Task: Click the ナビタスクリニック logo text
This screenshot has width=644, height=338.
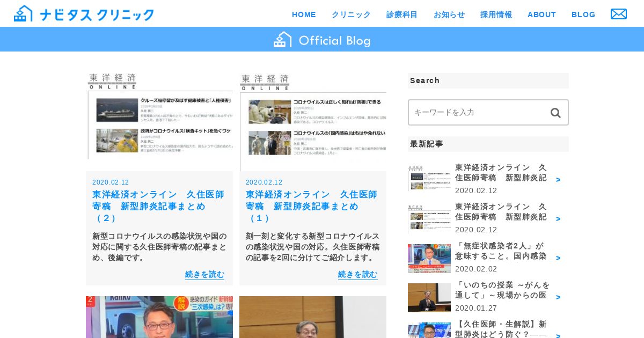Action: pos(97,14)
